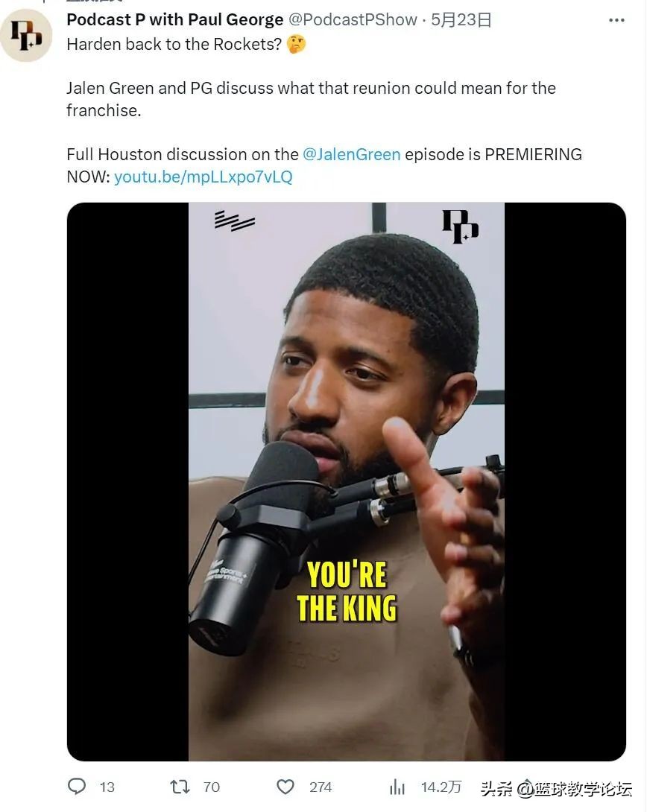Click account name Podcast P with Paul George
This screenshot has width=647, height=812.
coord(174,20)
